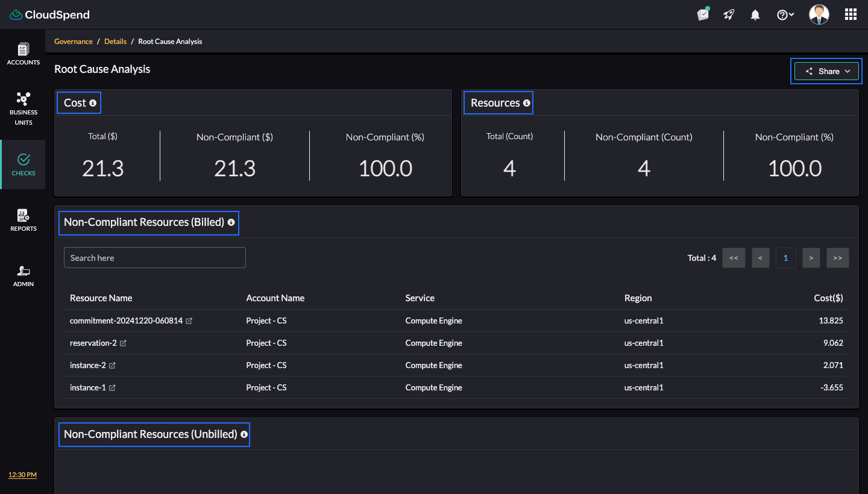Click info icon for Non-Compliant Resources (Unbilled)
Screen dimensions: 868x494
(244, 434)
